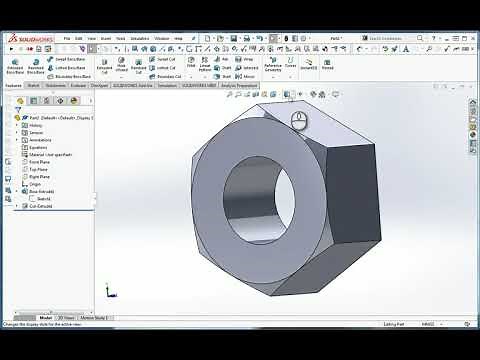This screenshot has height=360, width=480.
Task: Expand the Sensors tree node
Action: 17,133
